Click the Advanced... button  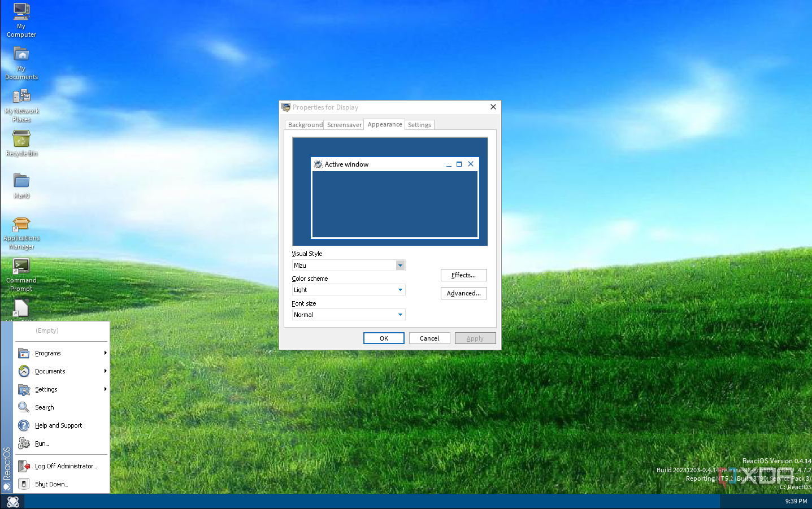(463, 293)
